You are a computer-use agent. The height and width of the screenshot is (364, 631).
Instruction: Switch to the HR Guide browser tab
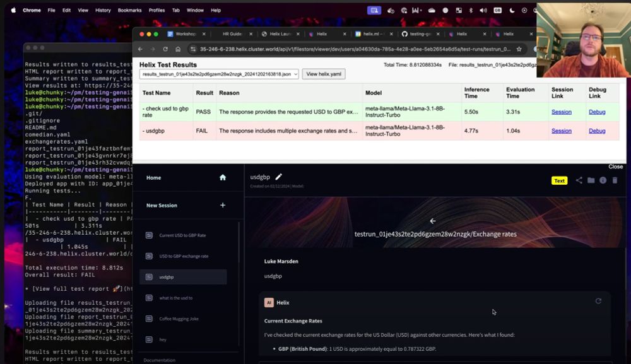click(x=232, y=34)
